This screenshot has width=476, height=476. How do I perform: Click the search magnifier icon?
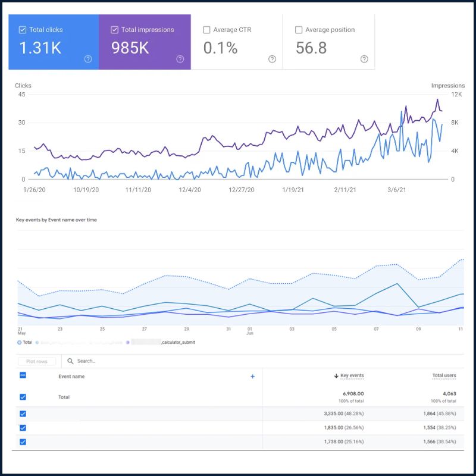[70, 361]
